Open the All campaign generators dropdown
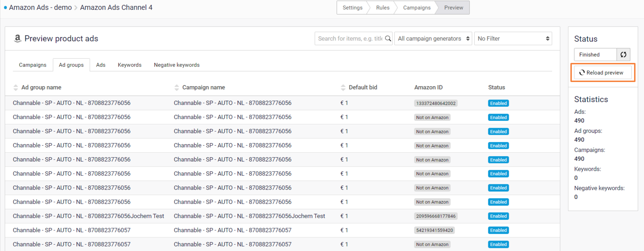This screenshot has height=251, width=644. (433, 39)
